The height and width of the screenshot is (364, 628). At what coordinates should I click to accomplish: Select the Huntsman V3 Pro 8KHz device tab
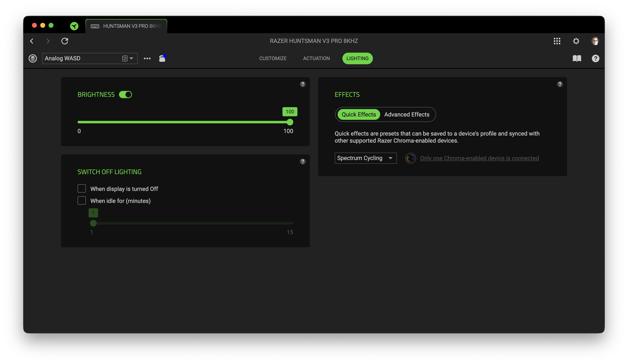(126, 26)
